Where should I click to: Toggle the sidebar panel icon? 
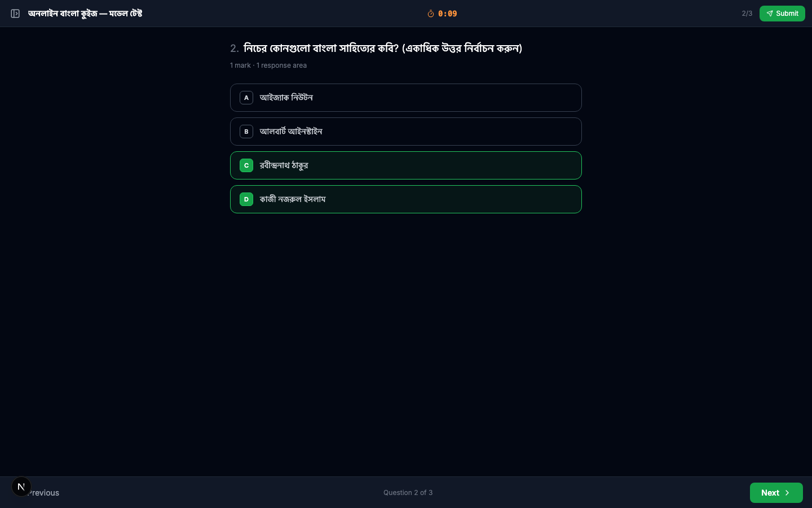pos(15,14)
